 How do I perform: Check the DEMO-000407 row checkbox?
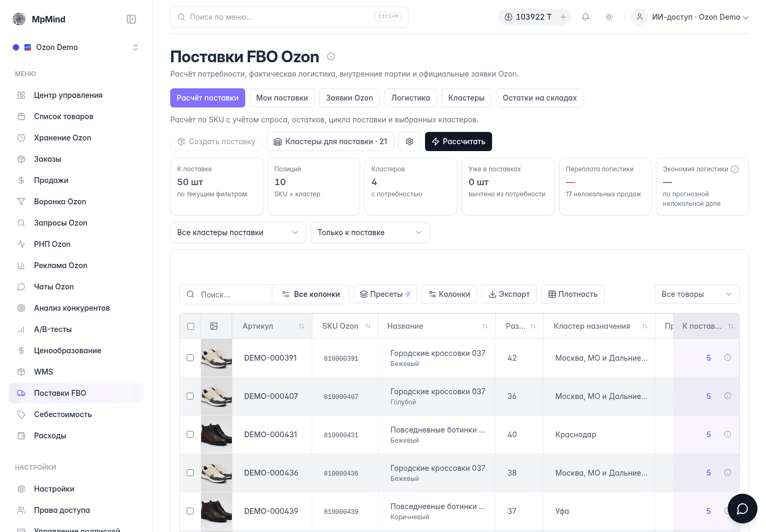coord(190,396)
